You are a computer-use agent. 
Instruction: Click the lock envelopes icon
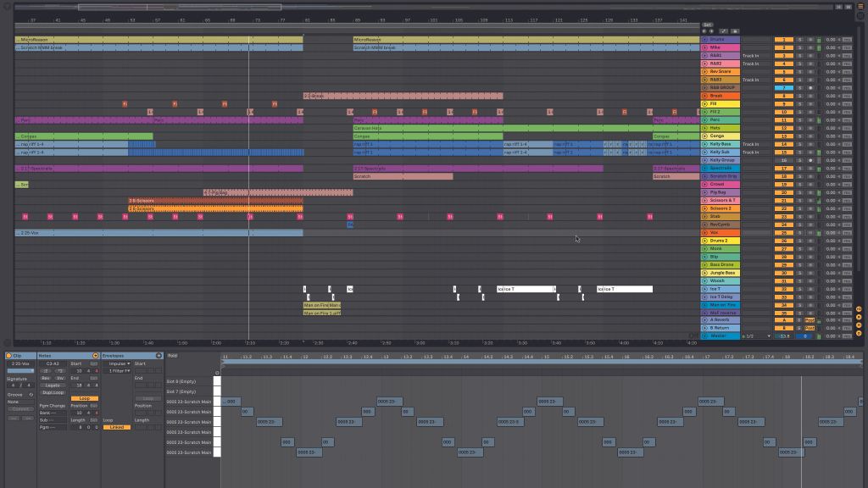pyautogui.click(x=735, y=31)
